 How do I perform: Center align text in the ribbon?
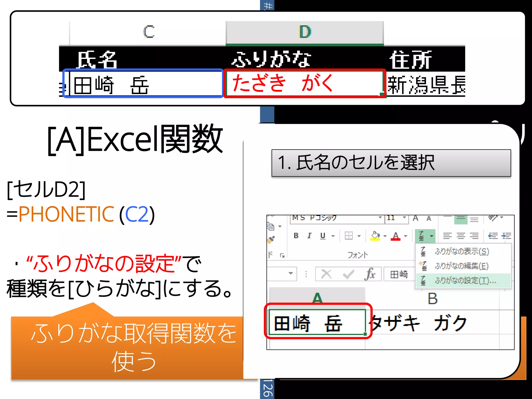tap(461, 236)
